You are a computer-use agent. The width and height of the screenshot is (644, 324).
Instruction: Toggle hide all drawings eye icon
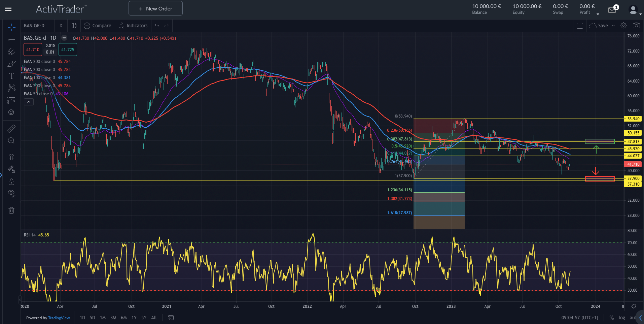(x=11, y=193)
